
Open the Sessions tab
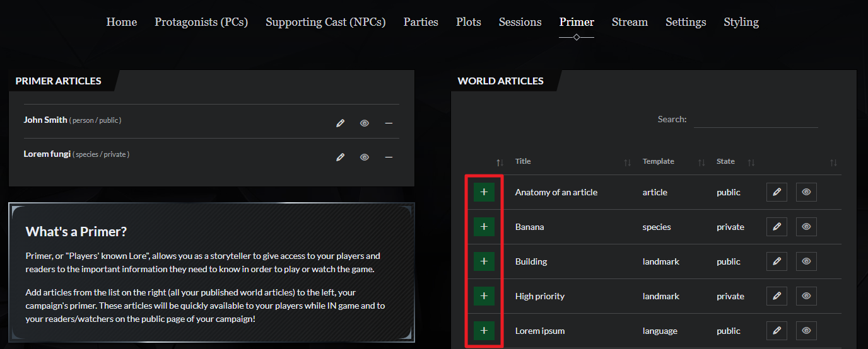(x=520, y=22)
